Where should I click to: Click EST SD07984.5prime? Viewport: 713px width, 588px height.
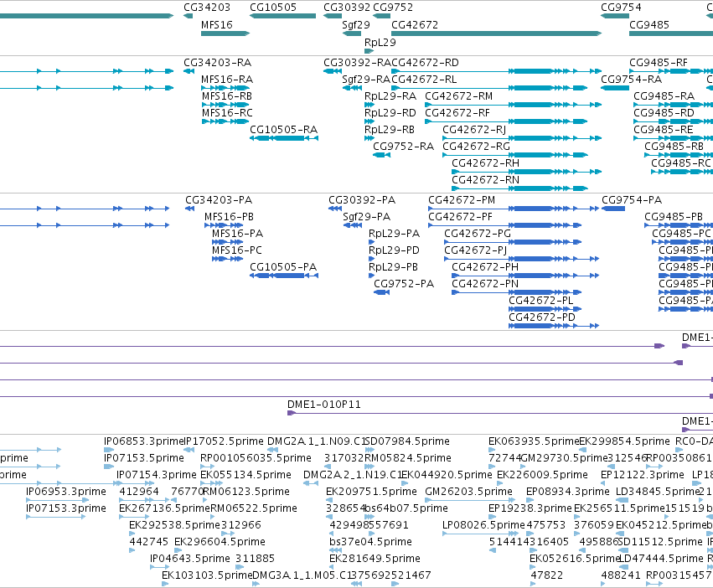tap(407, 441)
